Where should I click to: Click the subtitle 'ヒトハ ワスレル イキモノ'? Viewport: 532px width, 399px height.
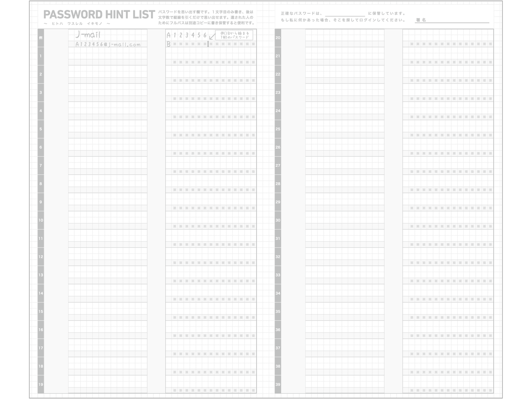[x=77, y=24]
